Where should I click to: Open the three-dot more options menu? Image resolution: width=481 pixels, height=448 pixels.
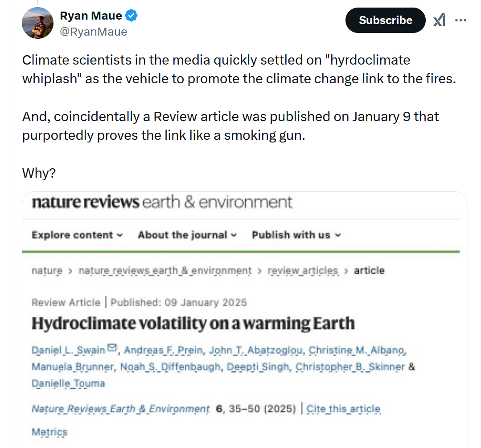coord(460,20)
